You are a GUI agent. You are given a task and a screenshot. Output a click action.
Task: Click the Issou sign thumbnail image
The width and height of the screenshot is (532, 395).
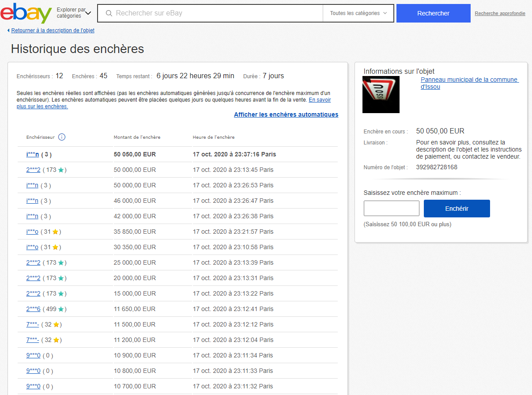(x=381, y=95)
